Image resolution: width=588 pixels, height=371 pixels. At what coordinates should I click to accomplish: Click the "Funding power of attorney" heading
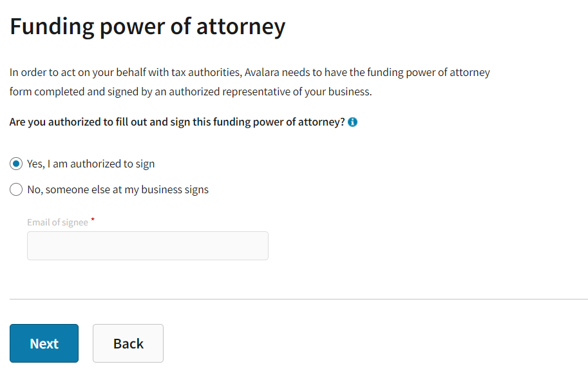pos(147,26)
